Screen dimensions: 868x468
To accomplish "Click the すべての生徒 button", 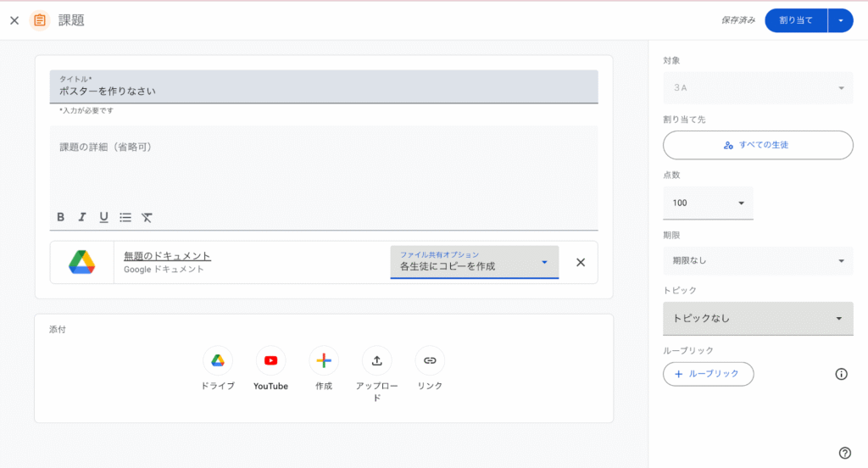I will [x=758, y=145].
